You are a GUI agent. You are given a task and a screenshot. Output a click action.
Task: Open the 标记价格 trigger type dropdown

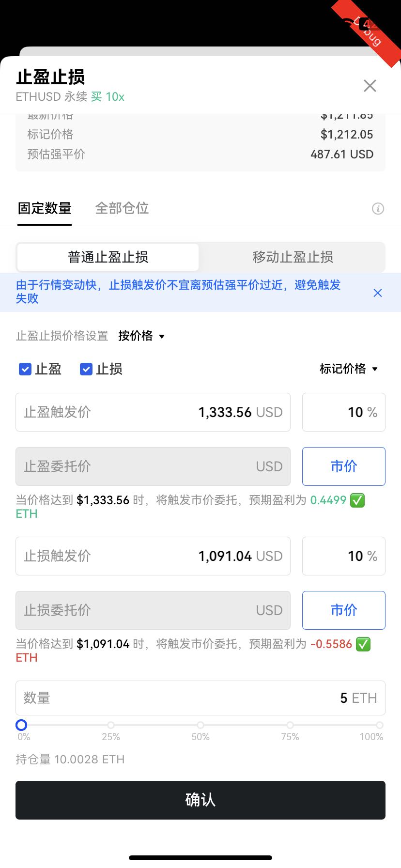[349, 369]
